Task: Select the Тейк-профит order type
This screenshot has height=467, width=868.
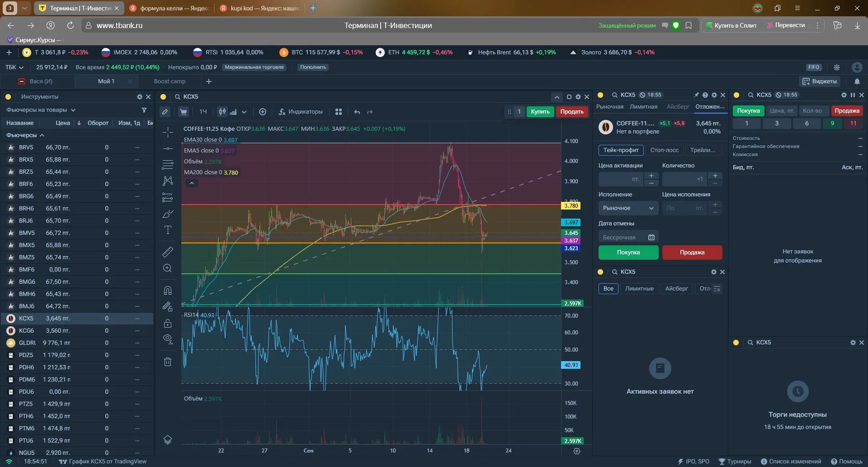Action: (621, 150)
